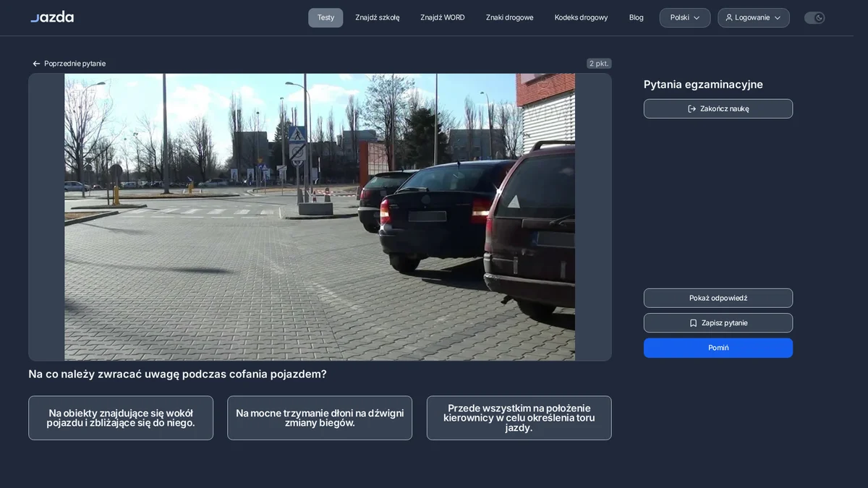Image resolution: width=868 pixels, height=488 pixels.
Task: Choose answer about objects around the vehicle
Action: [x=121, y=418]
